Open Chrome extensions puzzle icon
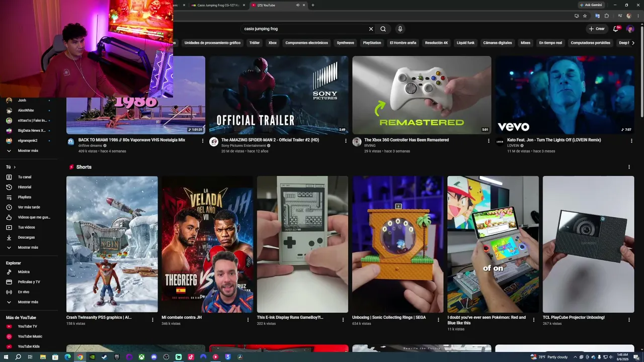644x362 pixels. pos(606,16)
